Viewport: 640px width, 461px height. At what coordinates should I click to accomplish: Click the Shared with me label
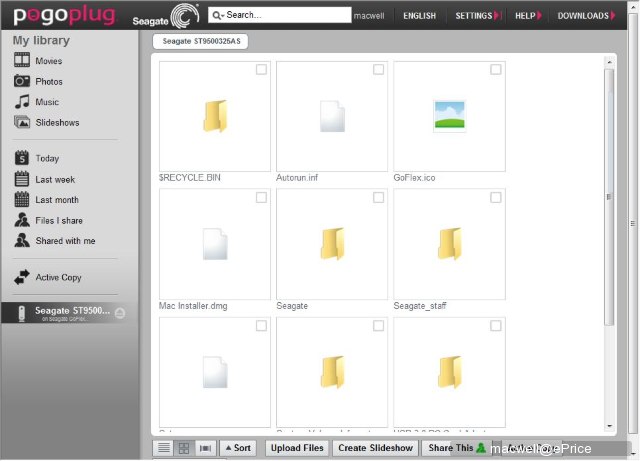coord(65,241)
